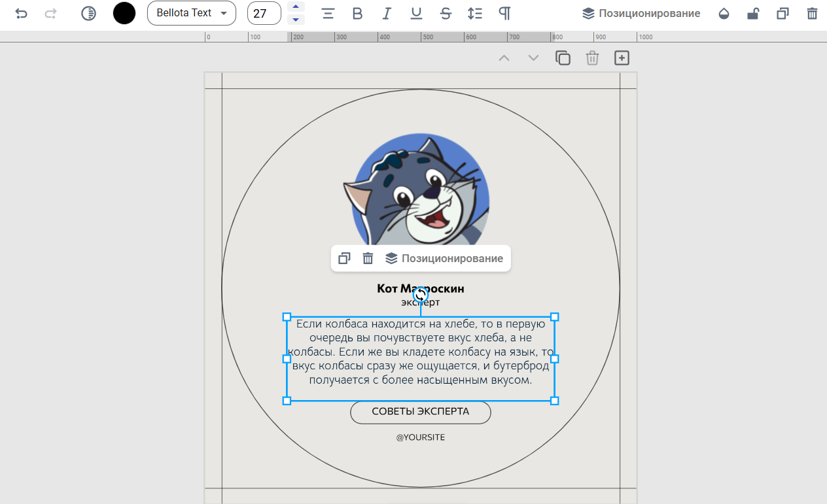The image size is (827, 504).
Task: Select the cat avatar image
Action: [417, 190]
